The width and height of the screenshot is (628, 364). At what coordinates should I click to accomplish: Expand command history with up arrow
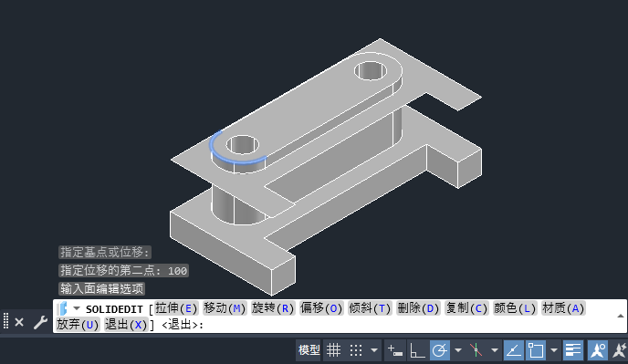coord(621,316)
